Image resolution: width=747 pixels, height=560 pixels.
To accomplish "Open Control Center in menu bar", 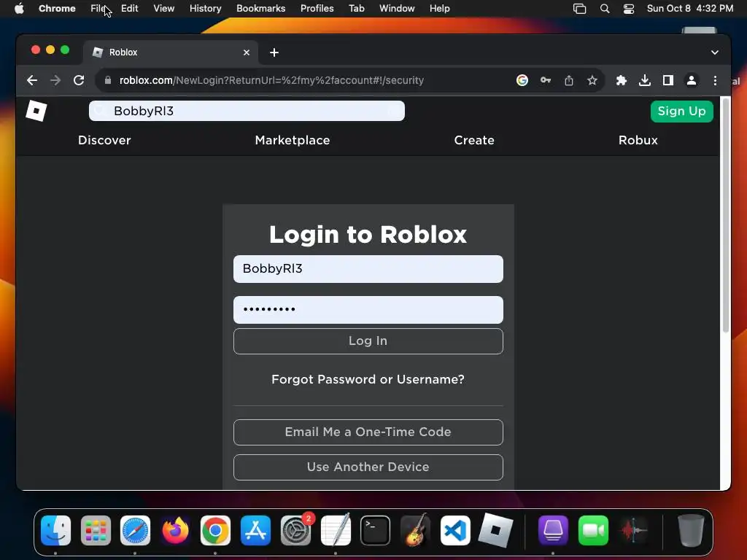I will pos(629,9).
